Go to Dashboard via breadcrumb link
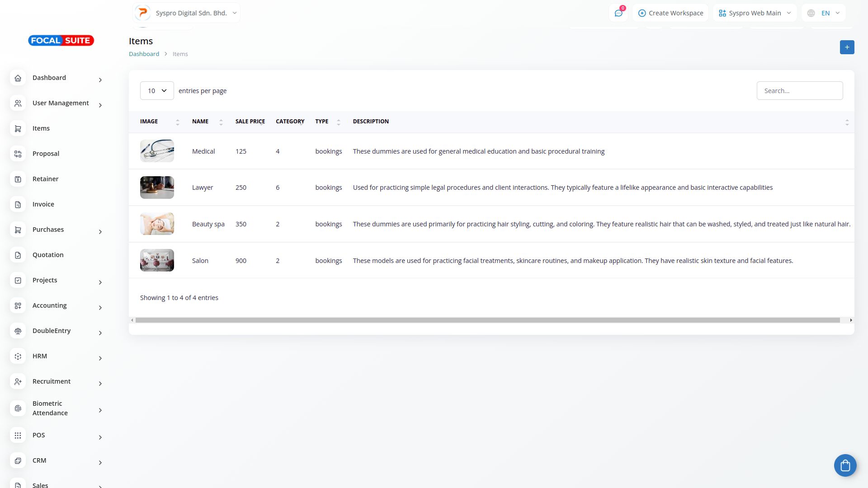 point(144,54)
